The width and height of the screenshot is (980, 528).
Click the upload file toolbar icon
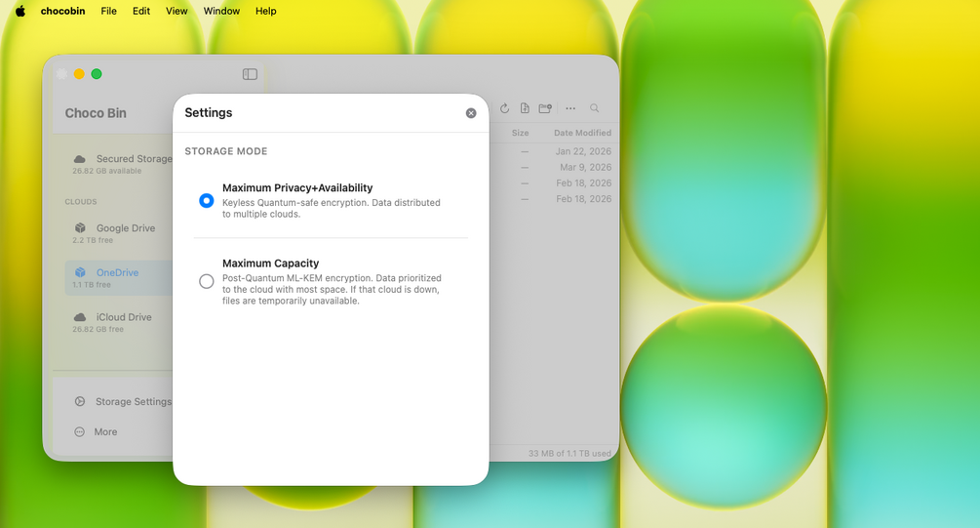525,108
